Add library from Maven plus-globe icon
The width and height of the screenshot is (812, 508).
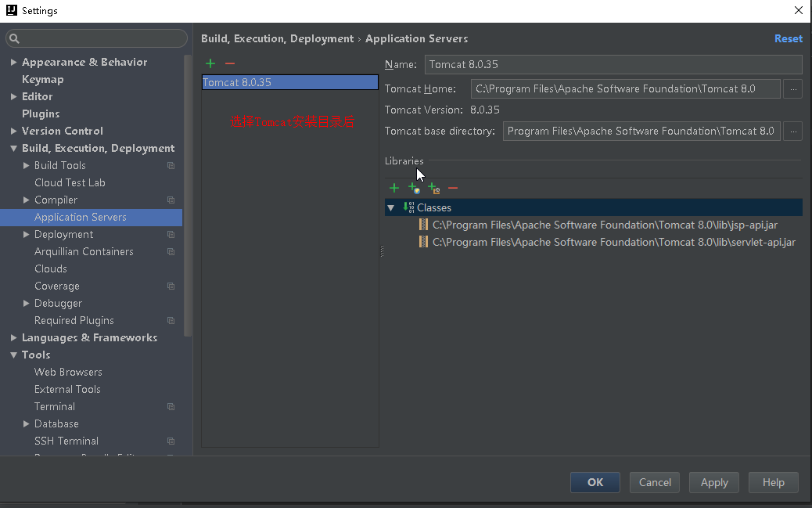coord(414,188)
